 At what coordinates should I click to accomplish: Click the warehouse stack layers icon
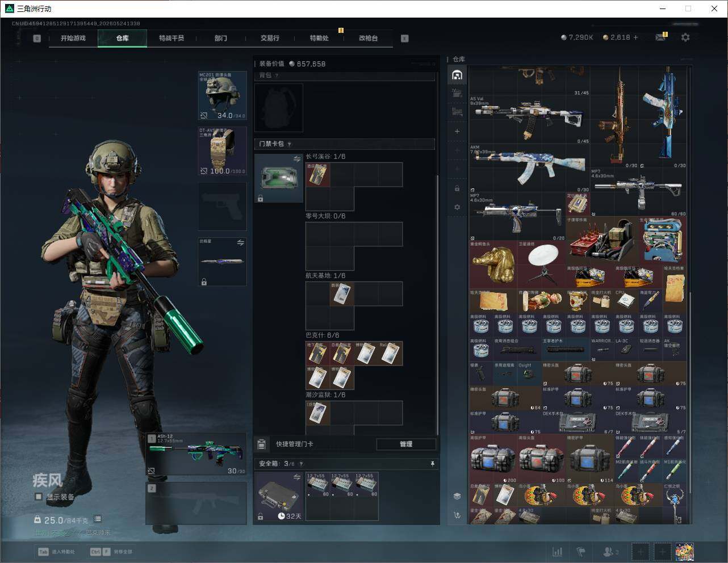click(x=457, y=496)
